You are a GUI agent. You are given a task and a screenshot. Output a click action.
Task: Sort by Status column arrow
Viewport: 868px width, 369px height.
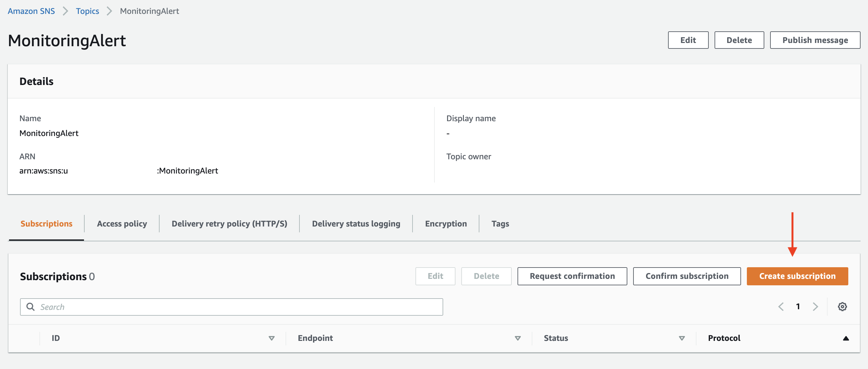point(682,338)
